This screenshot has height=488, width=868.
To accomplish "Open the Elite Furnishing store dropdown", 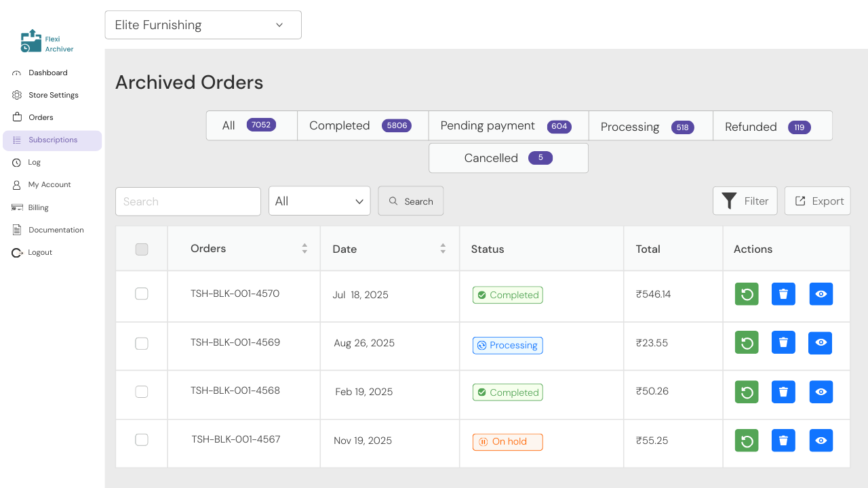I will [203, 25].
